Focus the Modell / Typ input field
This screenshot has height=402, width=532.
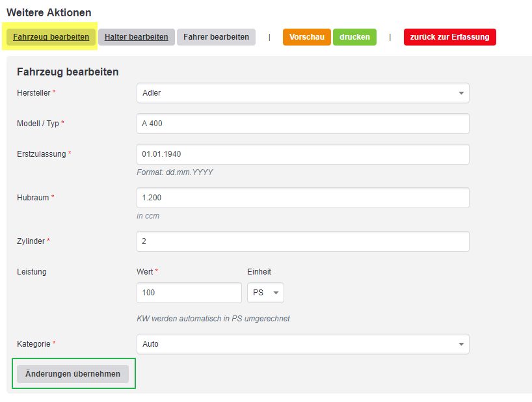click(x=303, y=124)
